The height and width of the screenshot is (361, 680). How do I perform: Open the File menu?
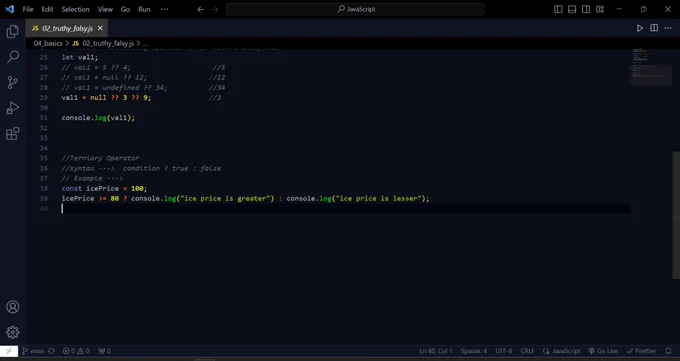[x=28, y=9]
